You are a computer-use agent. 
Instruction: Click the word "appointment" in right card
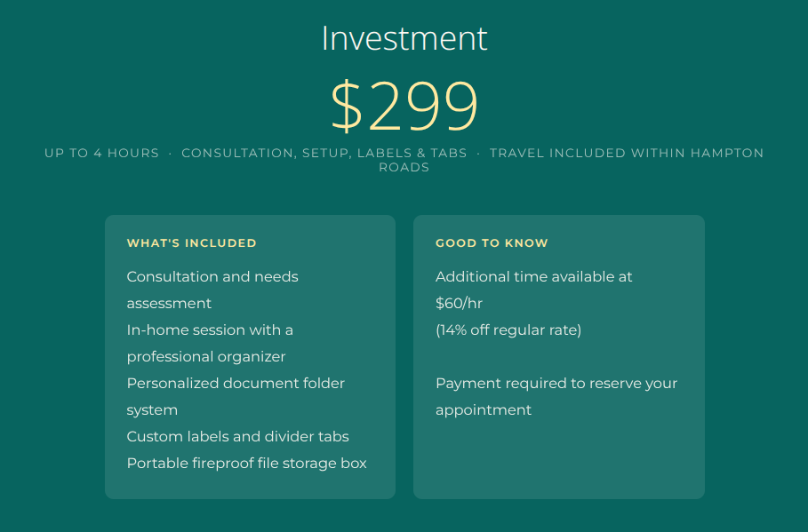483,410
